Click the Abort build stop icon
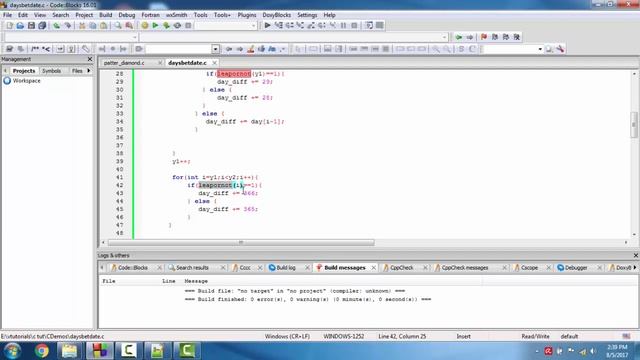The height and width of the screenshot is (360, 640). [x=188, y=25]
